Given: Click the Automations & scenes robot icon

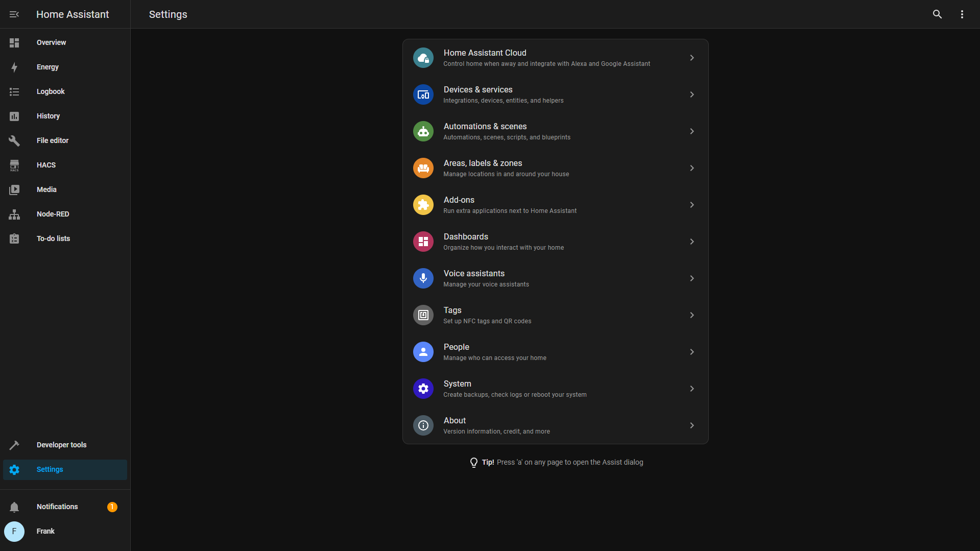Looking at the screenshot, I should point(423,131).
